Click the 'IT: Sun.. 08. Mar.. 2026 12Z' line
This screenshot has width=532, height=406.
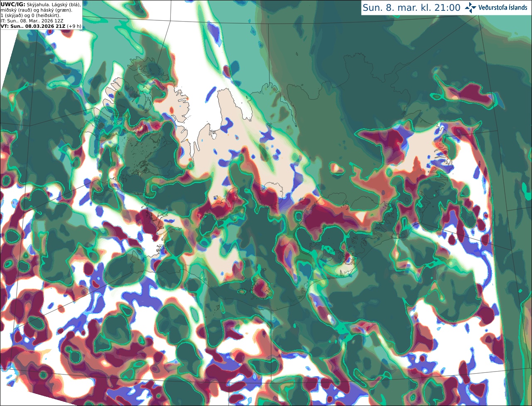tap(32, 20)
